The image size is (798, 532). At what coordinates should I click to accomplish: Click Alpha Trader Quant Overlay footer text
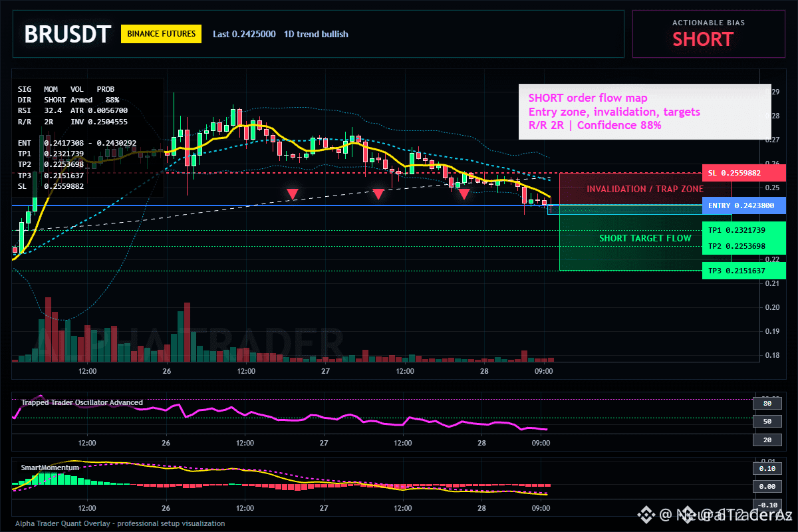120,523
